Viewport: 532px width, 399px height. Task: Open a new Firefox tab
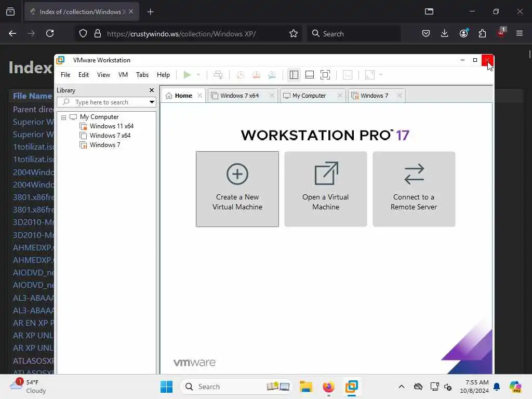150,12
